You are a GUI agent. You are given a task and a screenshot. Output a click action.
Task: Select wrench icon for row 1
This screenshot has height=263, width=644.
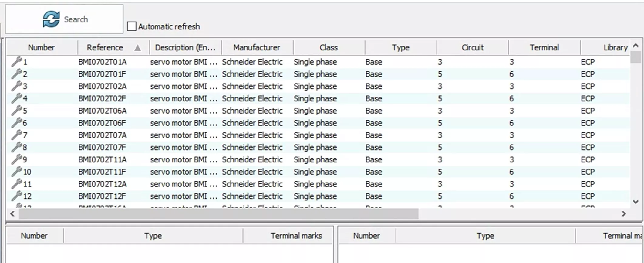tap(17, 62)
